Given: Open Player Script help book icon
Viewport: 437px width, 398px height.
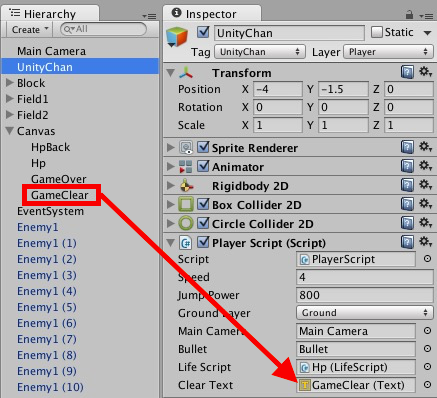Looking at the screenshot, I should coord(407,242).
